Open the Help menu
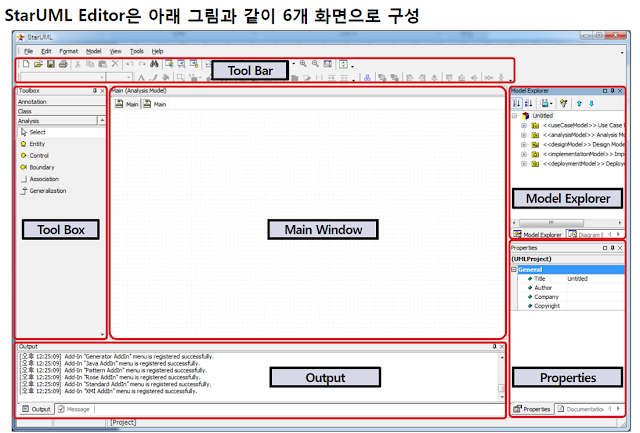 click(x=158, y=51)
